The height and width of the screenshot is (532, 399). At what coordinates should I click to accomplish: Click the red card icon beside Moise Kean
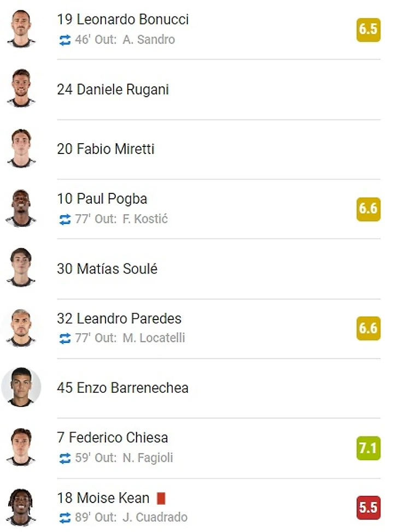(x=161, y=498)
